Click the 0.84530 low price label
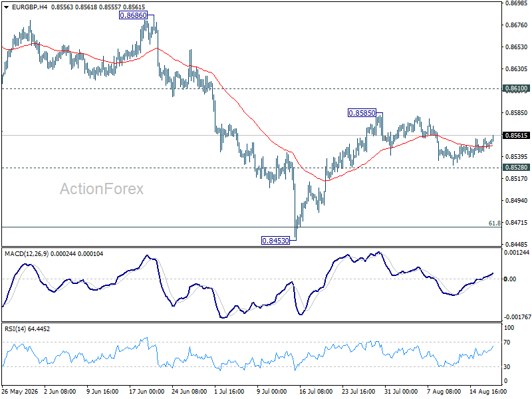The height and width of the screenshot is (399, 532). tap(275, 241)
